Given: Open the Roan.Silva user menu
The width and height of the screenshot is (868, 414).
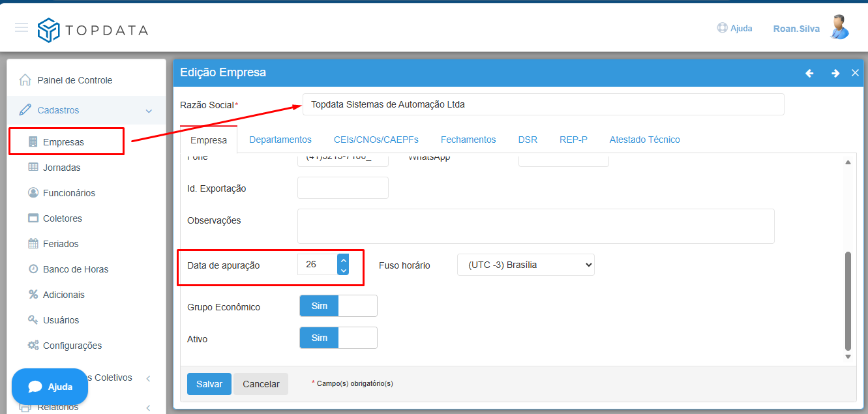Looking at the screenshot, I should (796, 29).
